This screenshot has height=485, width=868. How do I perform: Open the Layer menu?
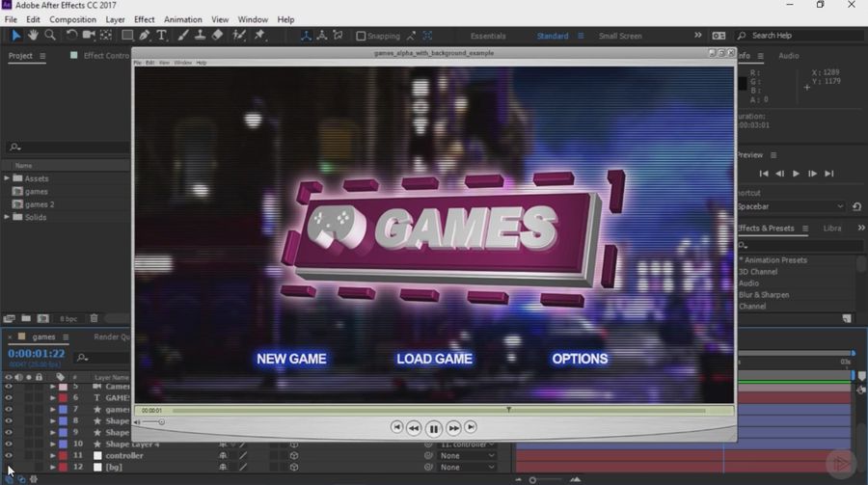(x=115, y=19)
